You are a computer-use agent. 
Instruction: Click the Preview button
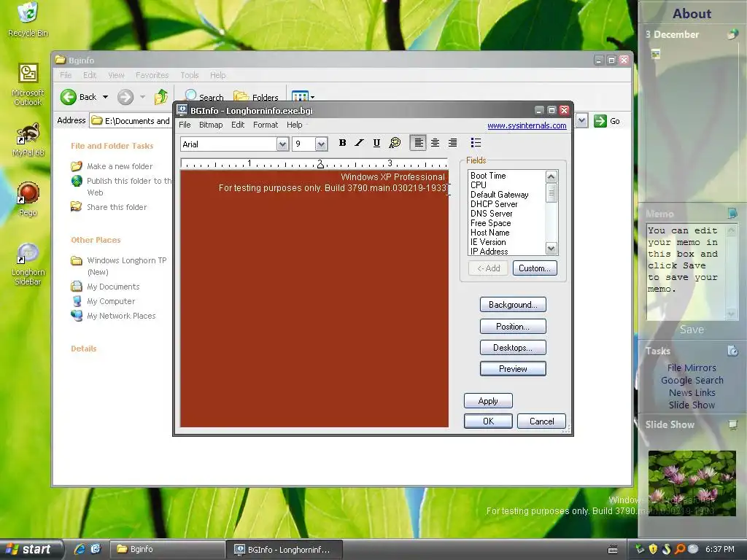(x=513, y=368)
